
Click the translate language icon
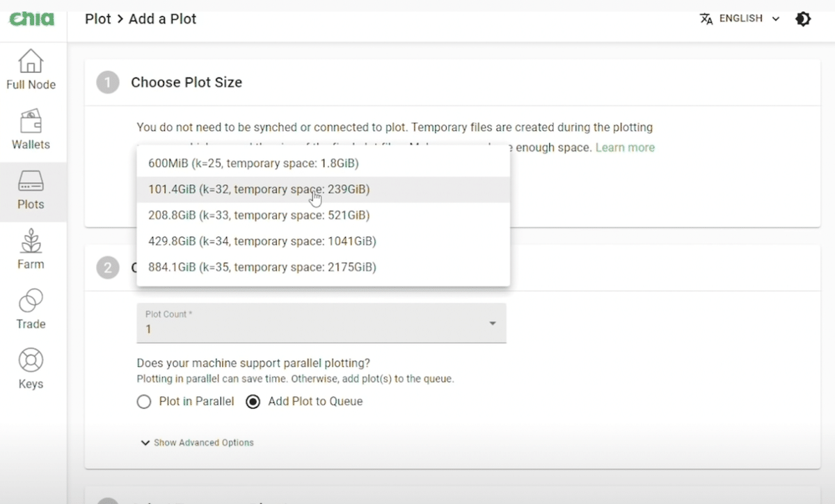(x=706, y=19)
